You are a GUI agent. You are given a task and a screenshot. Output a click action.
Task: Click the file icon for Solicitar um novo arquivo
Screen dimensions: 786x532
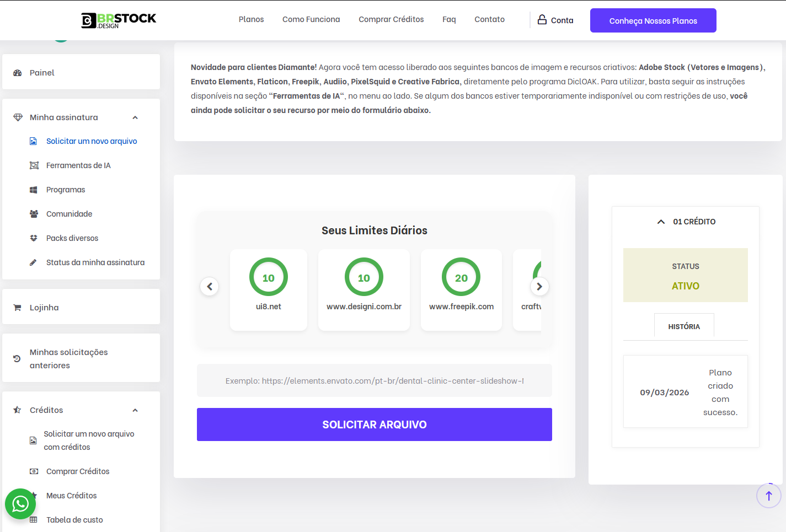tap(33, 141)
